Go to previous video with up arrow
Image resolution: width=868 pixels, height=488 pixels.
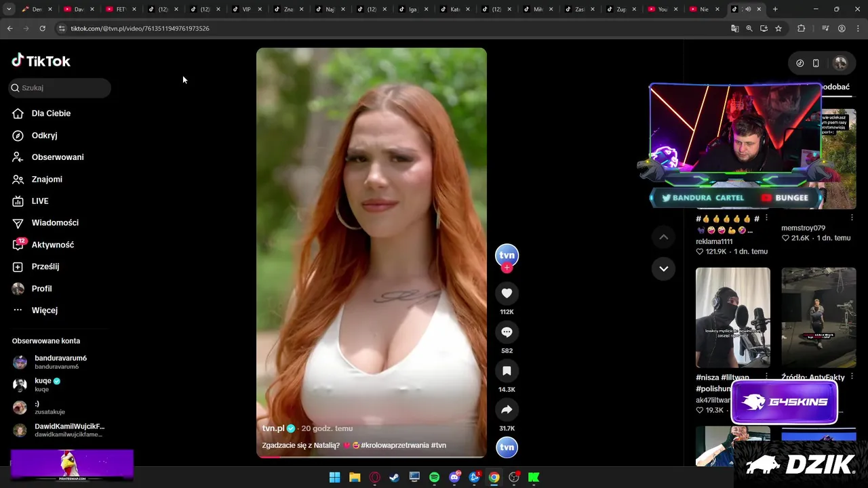pos(663,237)
